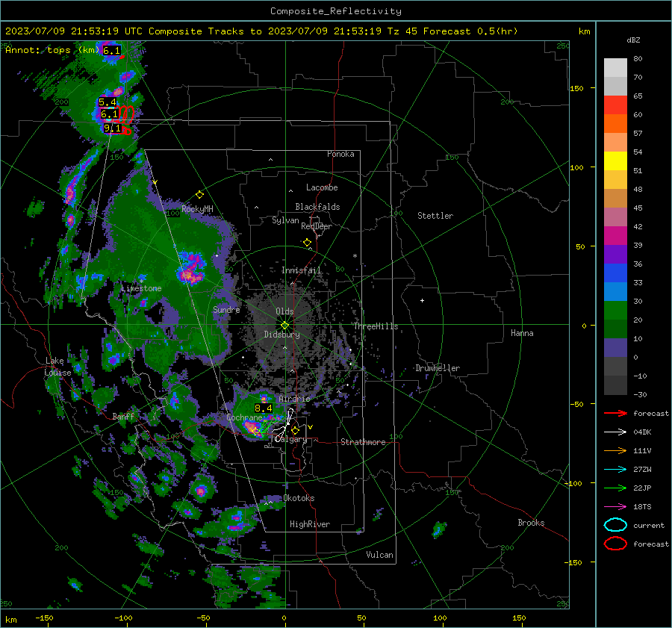Click the green 22JP arrow legend icon
The width and height of the screenshot is (672, 628).
pyautogui.click(x=615, y=488)
